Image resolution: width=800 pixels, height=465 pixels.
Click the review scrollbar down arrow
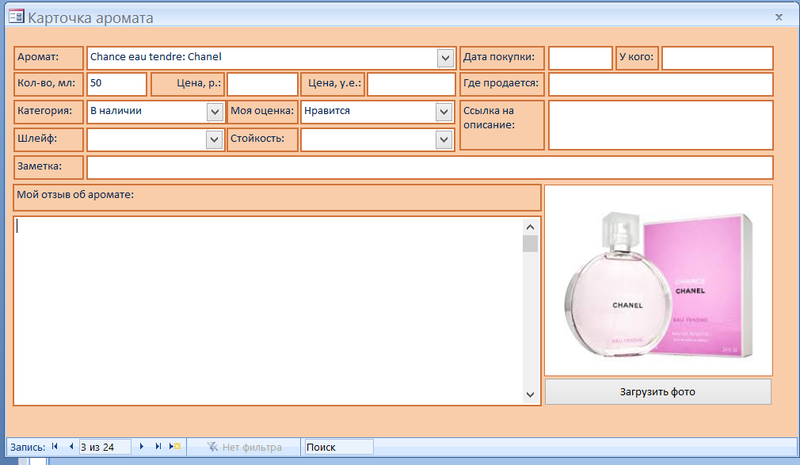pos(530,395)
